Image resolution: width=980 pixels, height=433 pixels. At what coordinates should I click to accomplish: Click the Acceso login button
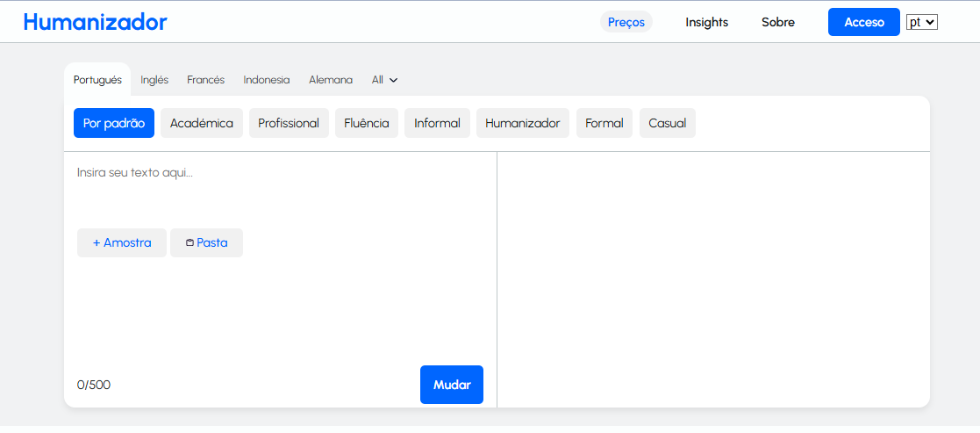(863, 22)
